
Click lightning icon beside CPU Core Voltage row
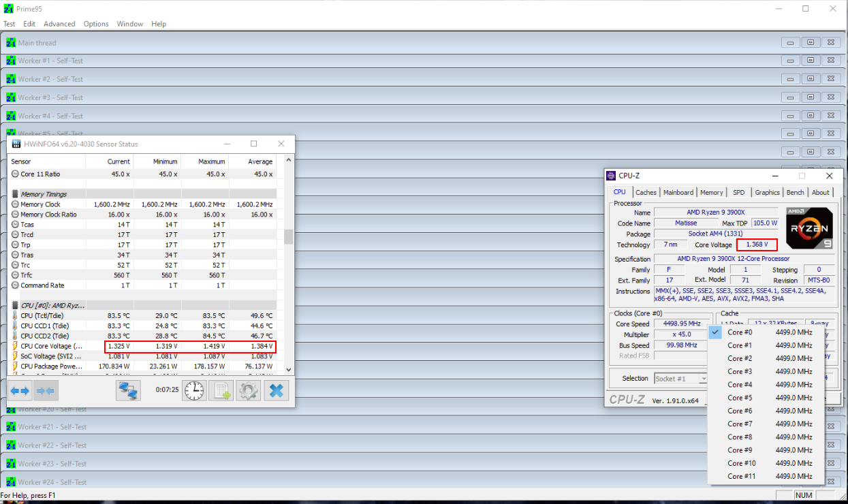15,346
